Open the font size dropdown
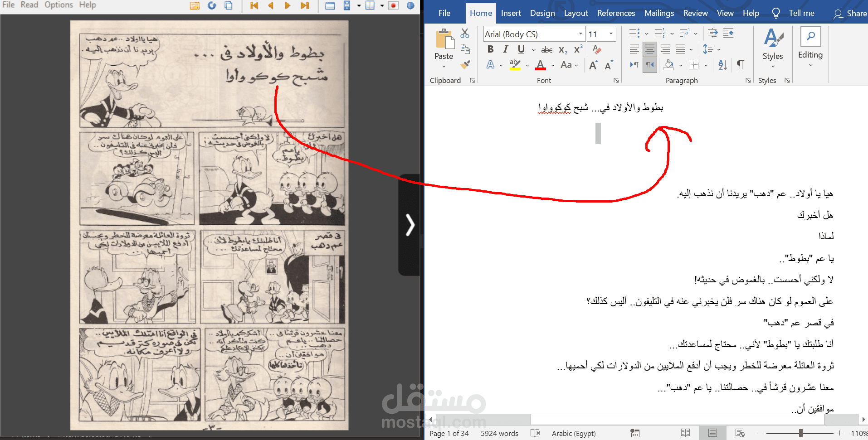Image resolution: width=868 pixels, height=440 pixels. click(x=611, y=34)
